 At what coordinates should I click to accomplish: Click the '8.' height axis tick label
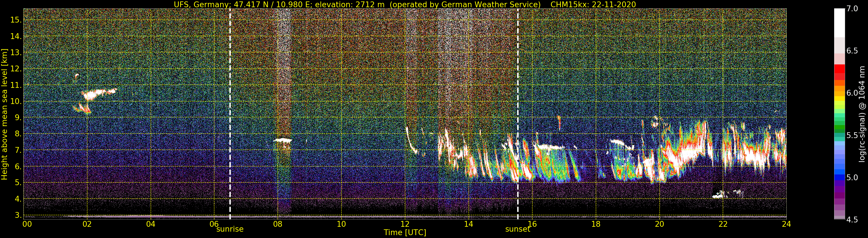point(18,134)
